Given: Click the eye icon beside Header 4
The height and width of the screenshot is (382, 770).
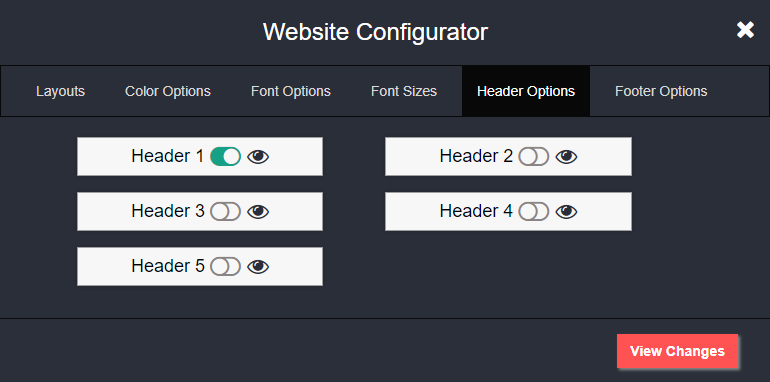Looking at the screenshot, I should pyautogui.click(x=566, y=212).
